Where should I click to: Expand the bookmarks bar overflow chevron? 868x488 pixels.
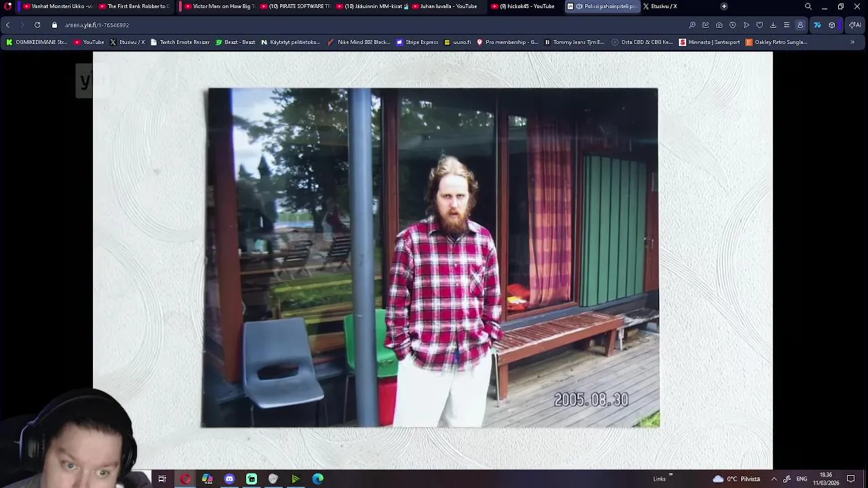click(x=852, y=42)
